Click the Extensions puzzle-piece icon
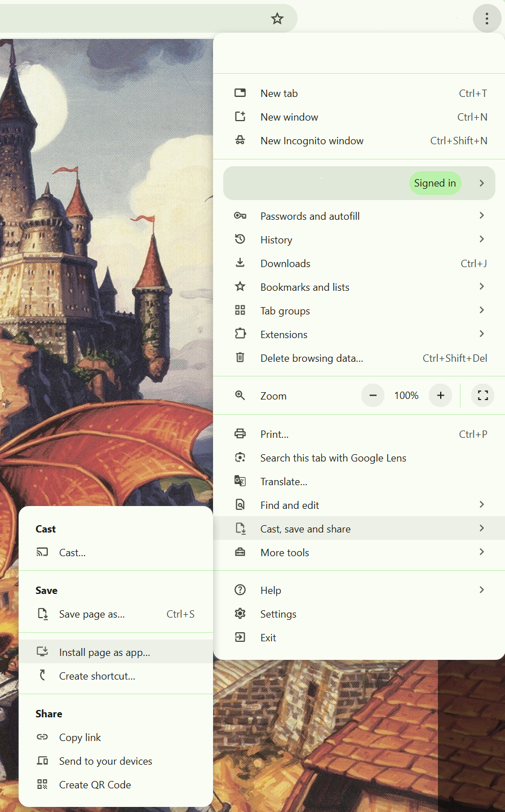 240,334
